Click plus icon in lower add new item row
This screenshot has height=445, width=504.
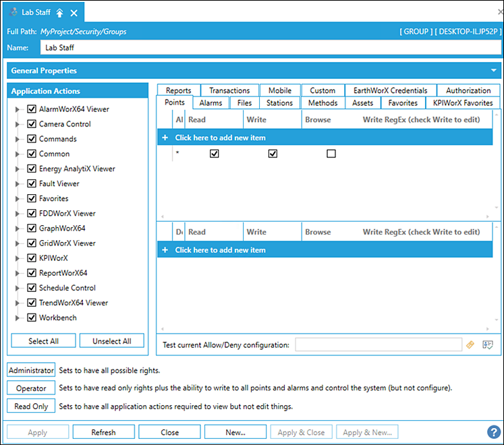[x=165, y=250]
